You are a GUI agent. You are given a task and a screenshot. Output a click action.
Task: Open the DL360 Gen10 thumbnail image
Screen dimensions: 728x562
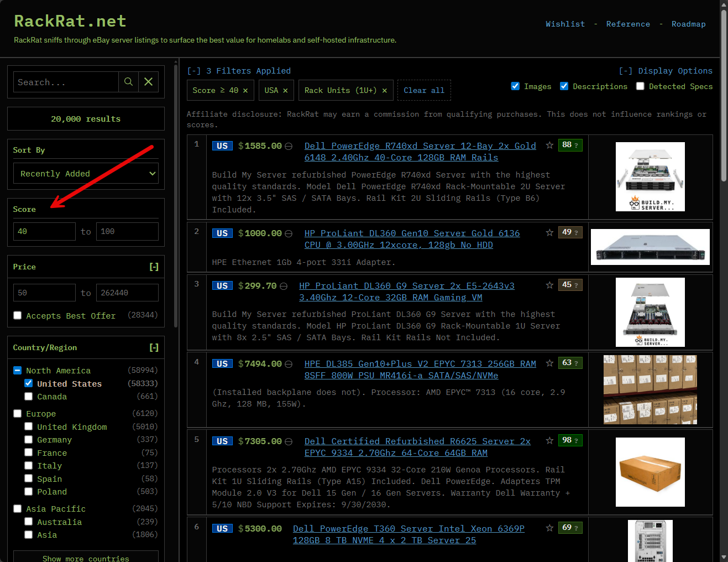tap(650, 247)
